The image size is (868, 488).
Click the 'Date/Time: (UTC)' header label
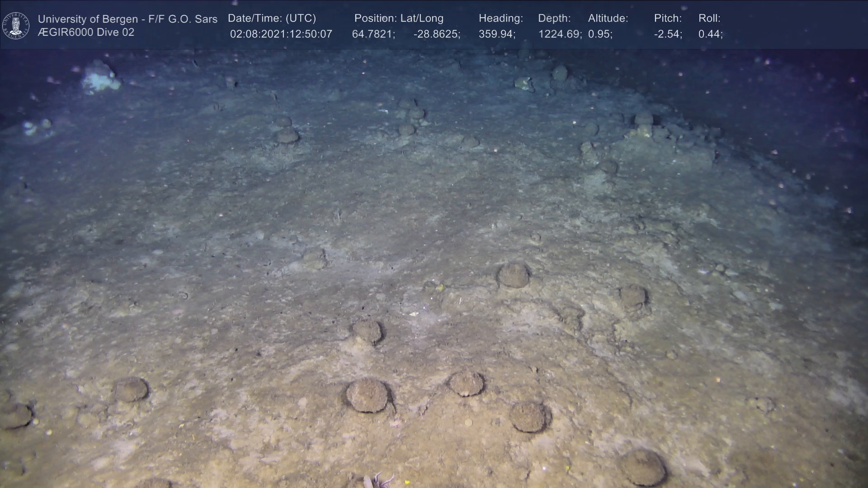tap(272, 19)
